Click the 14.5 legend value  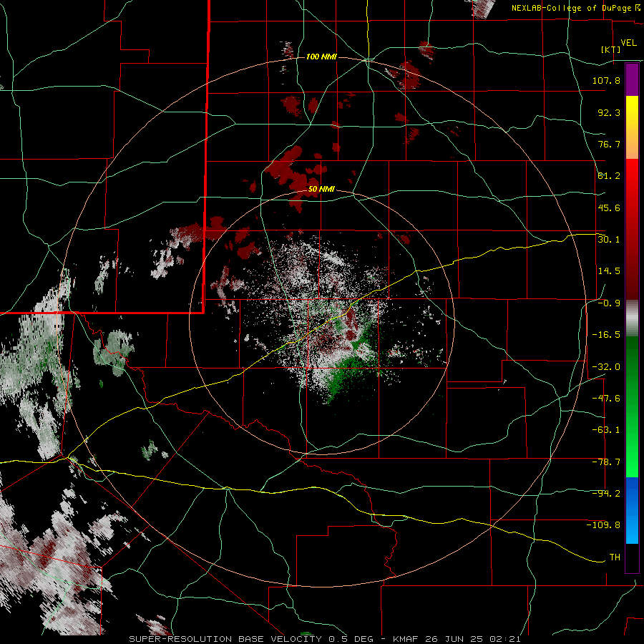tap(609, 271)
